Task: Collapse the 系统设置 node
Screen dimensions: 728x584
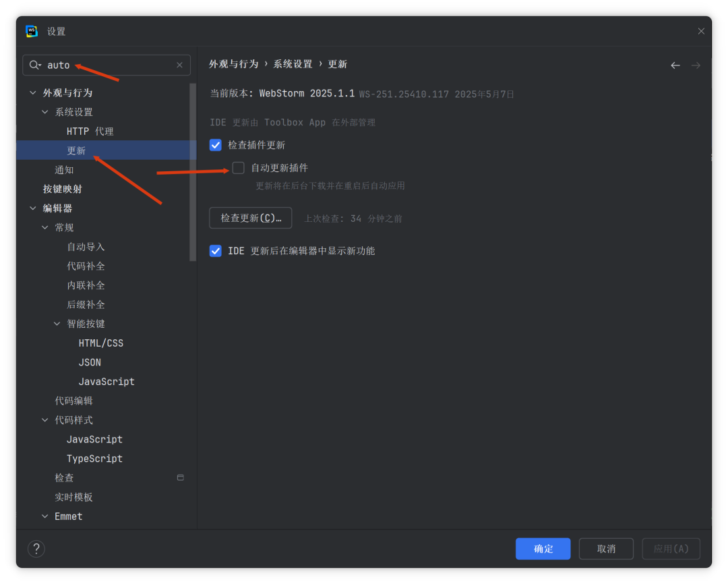Action: 45,112
